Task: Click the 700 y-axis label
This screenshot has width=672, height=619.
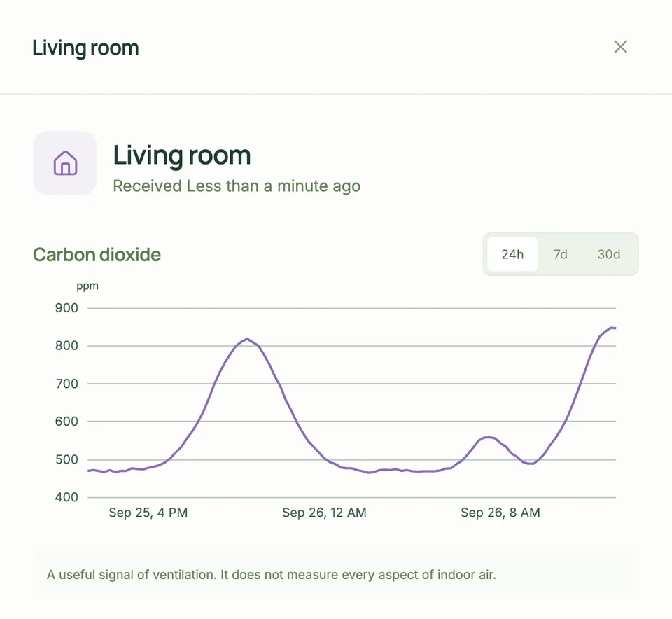Action: click(66, 384)
